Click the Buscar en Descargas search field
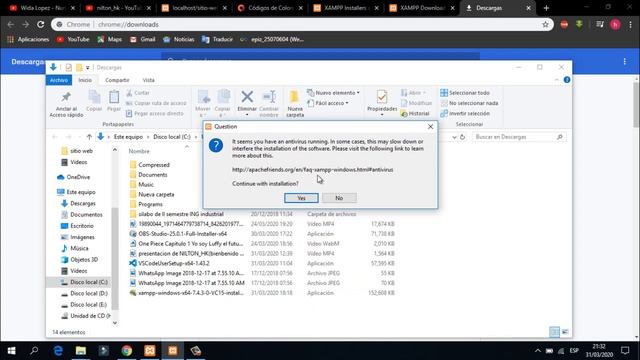The image size is (640, 360). (x=518, y=137)
